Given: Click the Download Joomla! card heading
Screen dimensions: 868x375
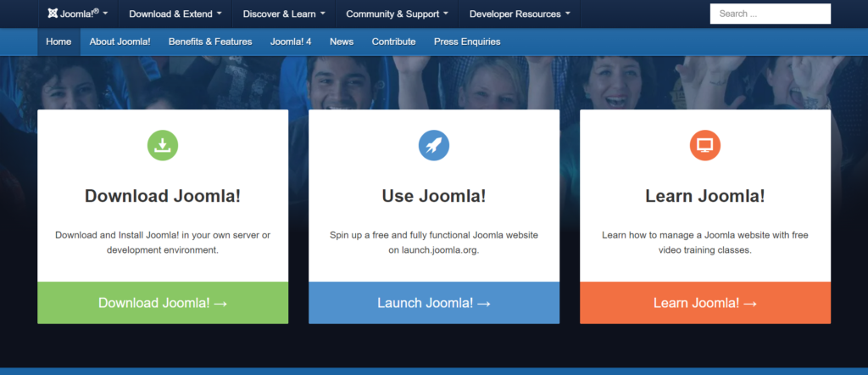Looking at the screenshot, I should tap(163, 196).
